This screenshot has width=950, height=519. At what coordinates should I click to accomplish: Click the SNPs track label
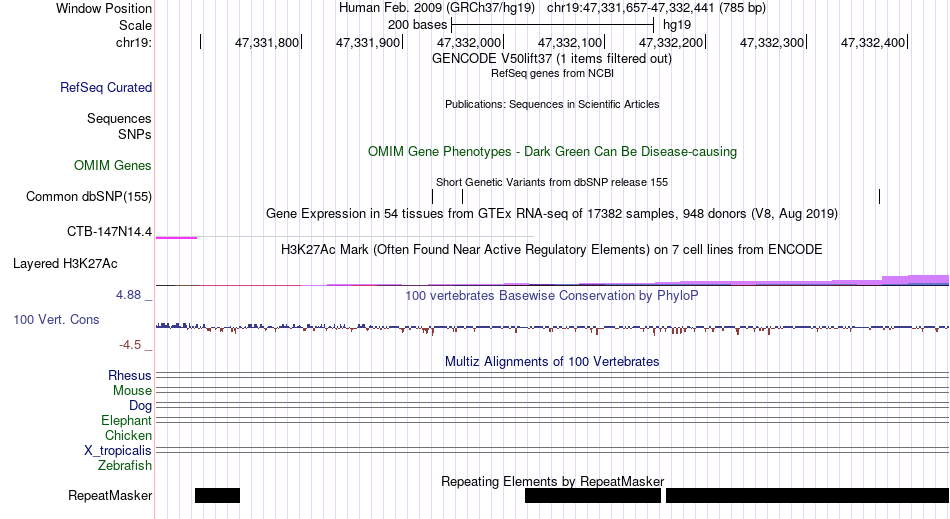point(135,134)
